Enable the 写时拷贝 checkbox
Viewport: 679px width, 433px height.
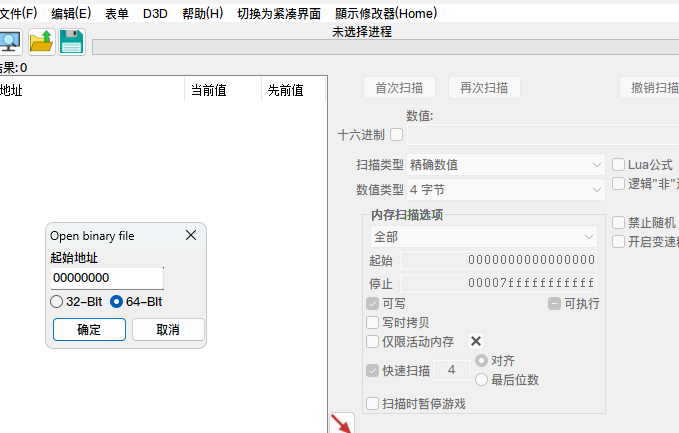[372, 323]
